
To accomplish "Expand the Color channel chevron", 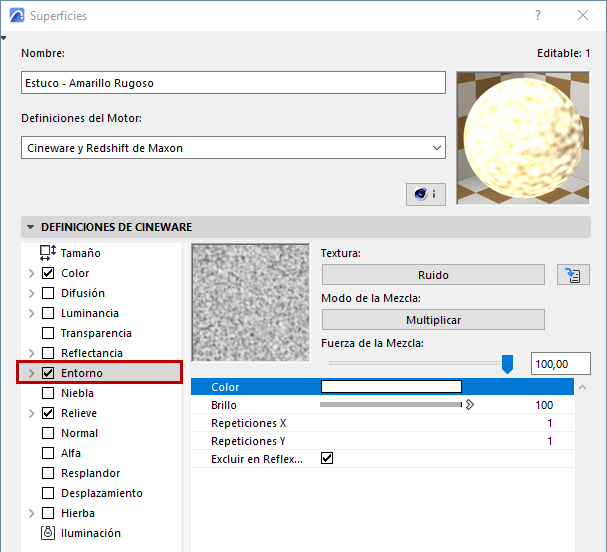I will tap(32, 273).
